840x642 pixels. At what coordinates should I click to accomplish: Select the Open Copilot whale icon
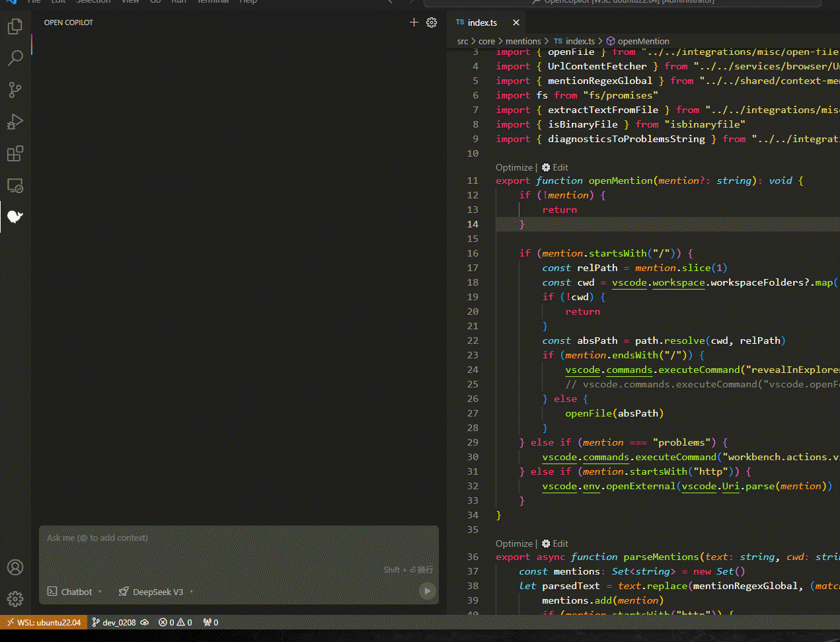(x=15, y=217)
